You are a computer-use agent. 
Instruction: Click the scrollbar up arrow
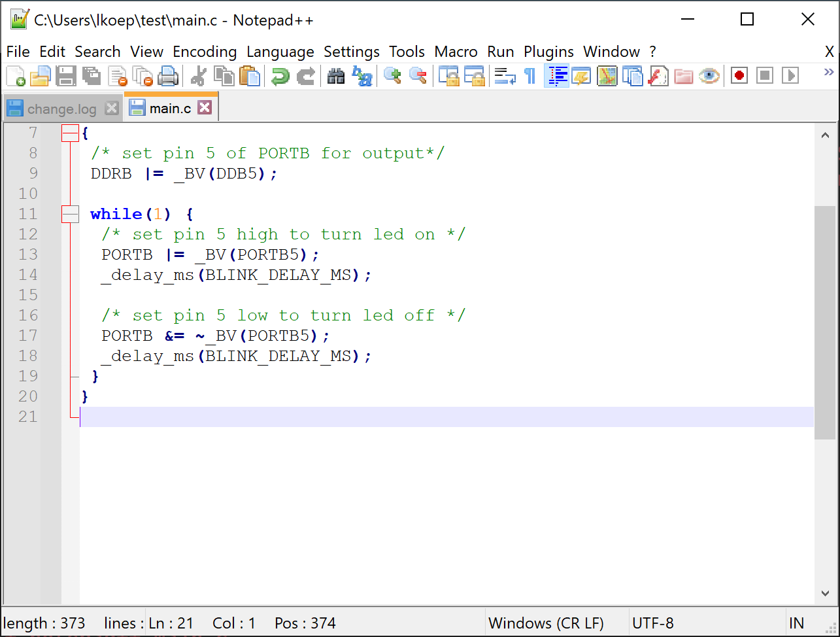pos(825,135)
